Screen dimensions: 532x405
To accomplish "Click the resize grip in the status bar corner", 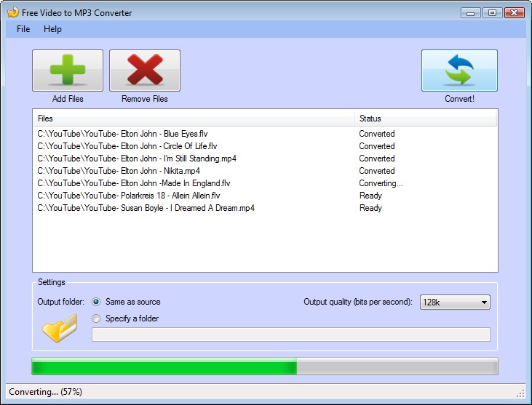I will (521, 393).
